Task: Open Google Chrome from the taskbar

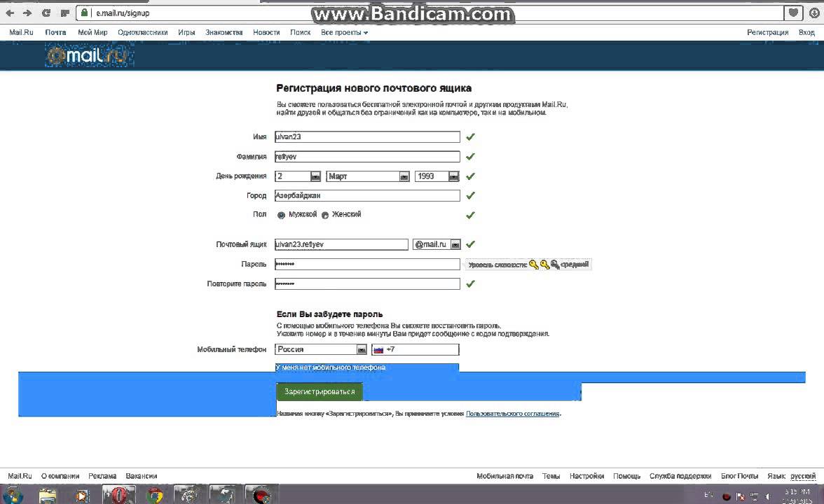Action: pyautogui.click(x=154, y=495)
